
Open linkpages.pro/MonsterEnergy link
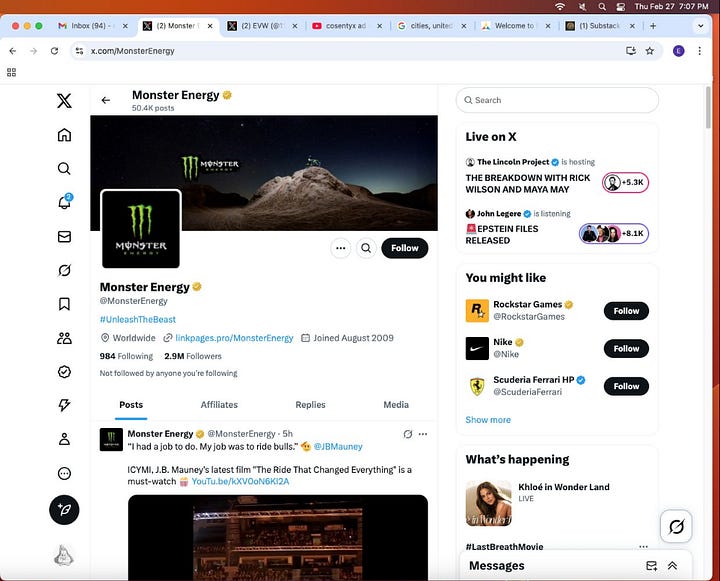[x=234, y=338]
